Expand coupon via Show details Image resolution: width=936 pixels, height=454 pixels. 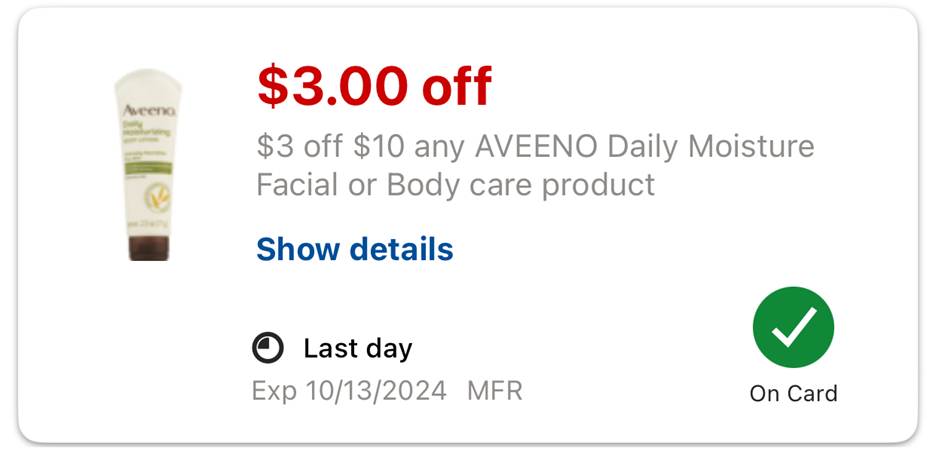[x=355, y=249]
